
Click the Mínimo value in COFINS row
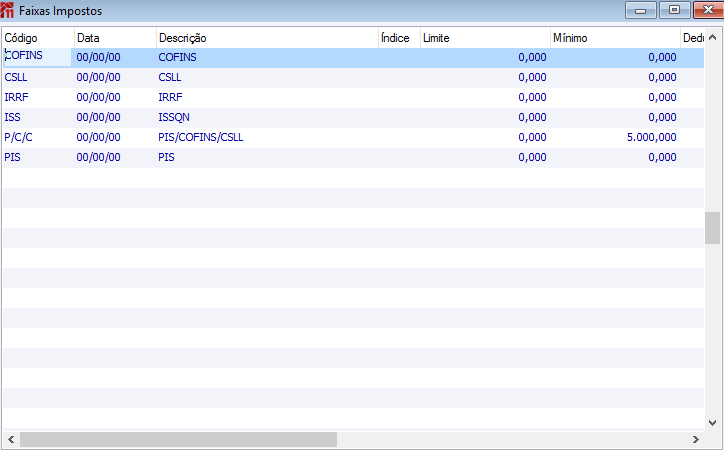coord(663,57)
